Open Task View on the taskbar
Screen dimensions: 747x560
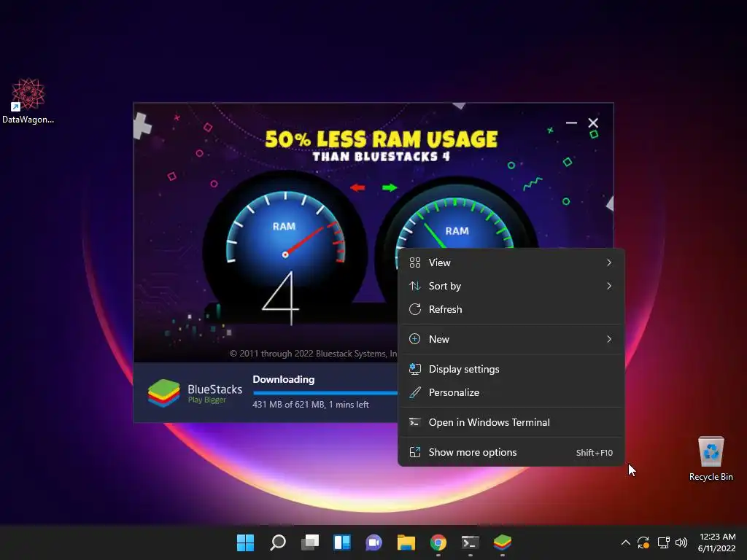point(310,542)
